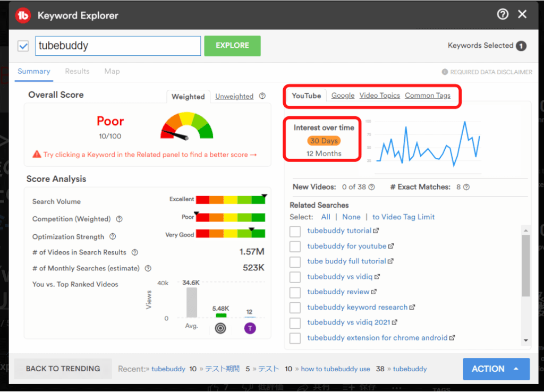Select the Weighted score tab
This screenshot has height=392, width=544.
click(188, 97)
